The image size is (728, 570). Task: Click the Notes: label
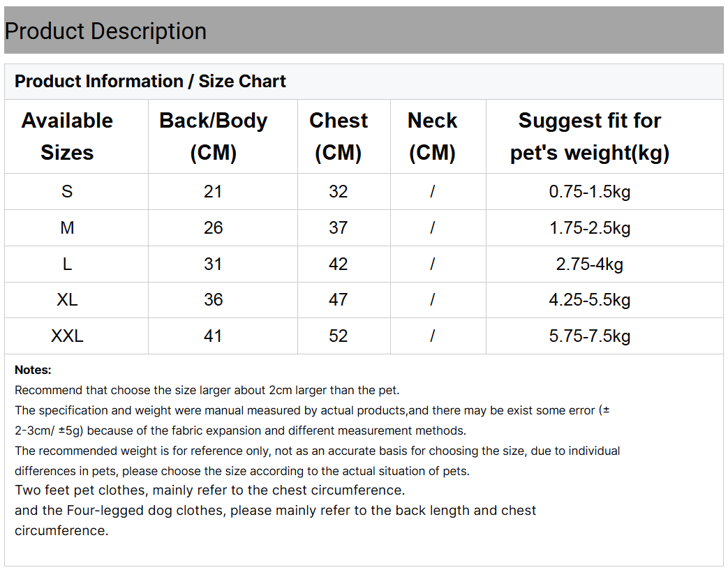point(33,370)
